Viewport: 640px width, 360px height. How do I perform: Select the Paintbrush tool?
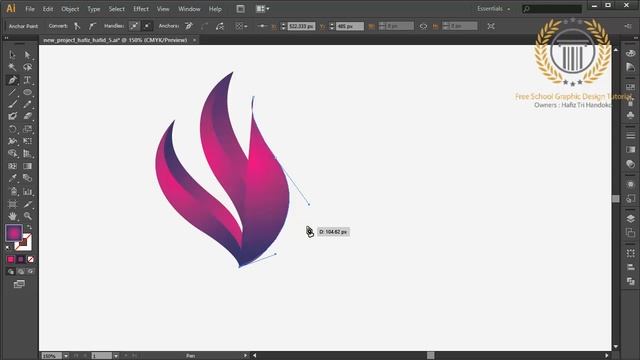point(12,104)
